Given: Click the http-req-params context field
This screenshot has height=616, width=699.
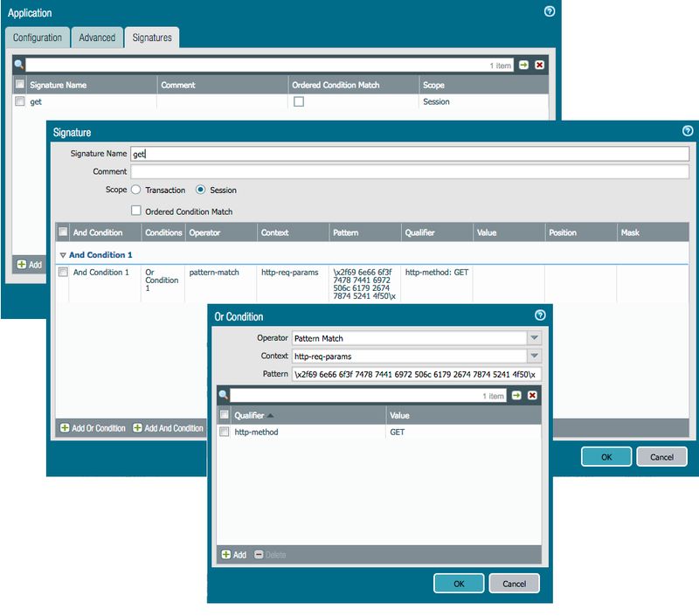Looking at the screenshot, I should tap(409, 356).
